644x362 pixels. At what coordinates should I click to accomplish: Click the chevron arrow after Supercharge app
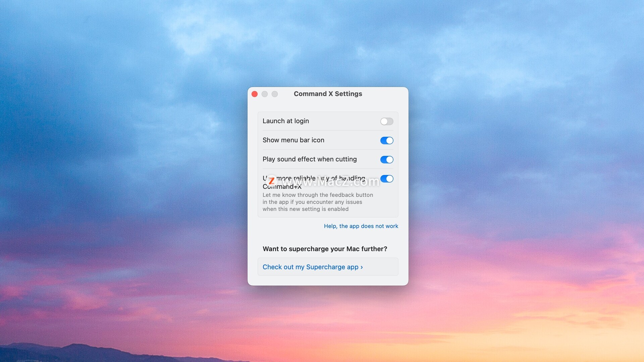[x=362, y=267]
